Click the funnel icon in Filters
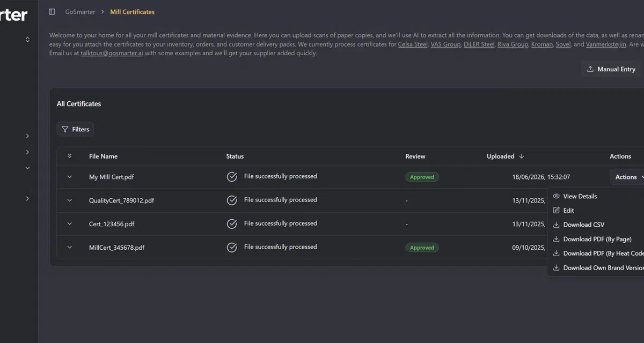This screenshot has height=343, width=644. coord(65,129)
